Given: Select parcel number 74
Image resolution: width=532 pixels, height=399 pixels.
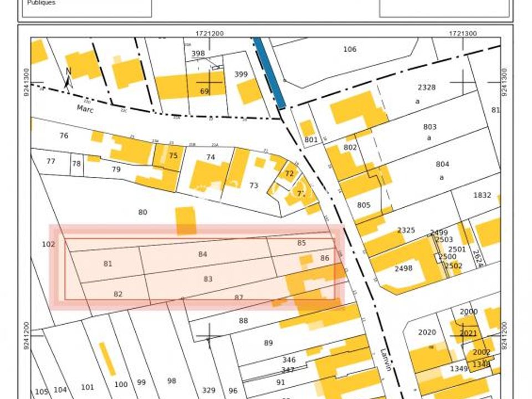Looking at the screenshot, I should [211, 157].
